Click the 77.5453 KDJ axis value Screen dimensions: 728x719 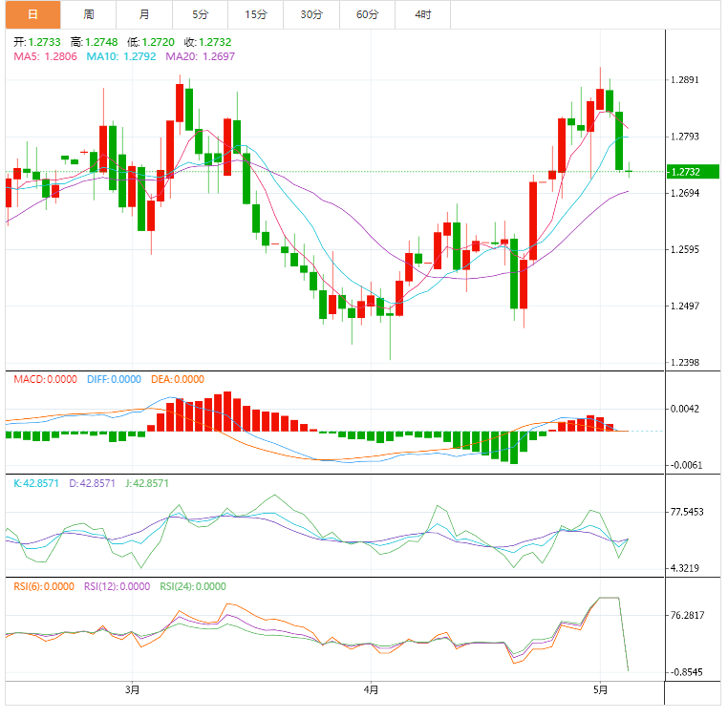coord(687,512)
